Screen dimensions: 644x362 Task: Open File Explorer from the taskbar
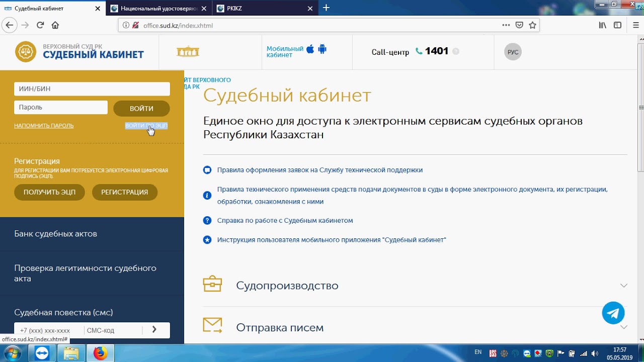point(71,353)
